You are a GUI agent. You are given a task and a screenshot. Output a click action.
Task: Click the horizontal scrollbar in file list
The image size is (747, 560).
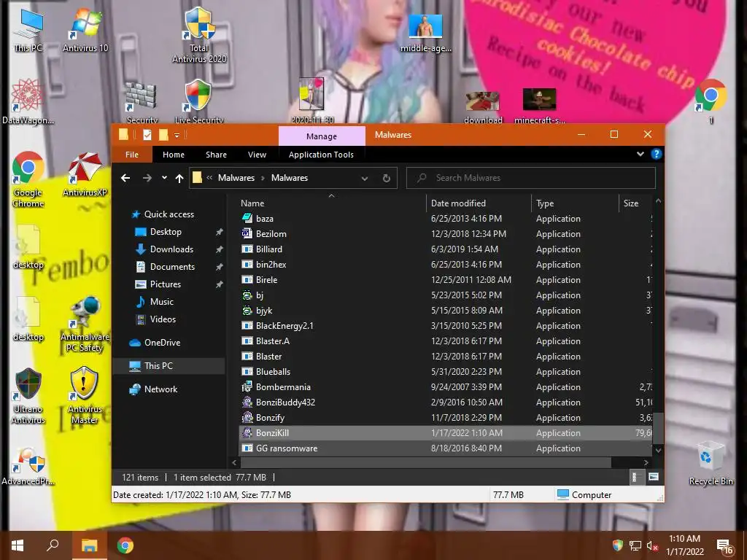(426, 462)
